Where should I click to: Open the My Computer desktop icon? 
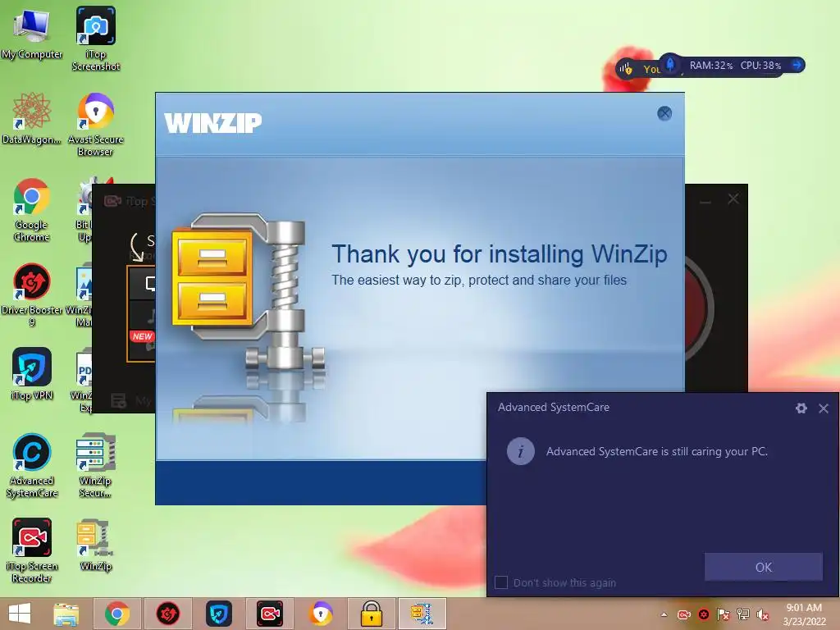pyautogui.click(x=32, y=33)
